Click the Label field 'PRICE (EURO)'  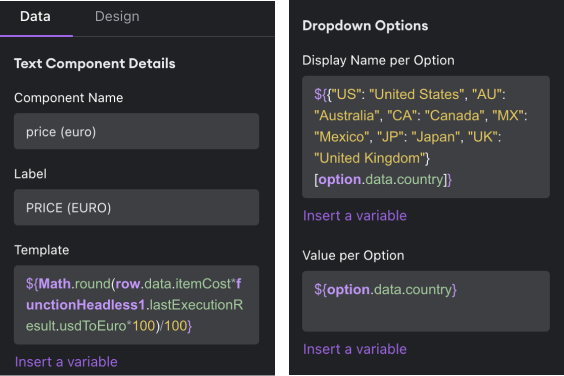(x=136, y=207)
